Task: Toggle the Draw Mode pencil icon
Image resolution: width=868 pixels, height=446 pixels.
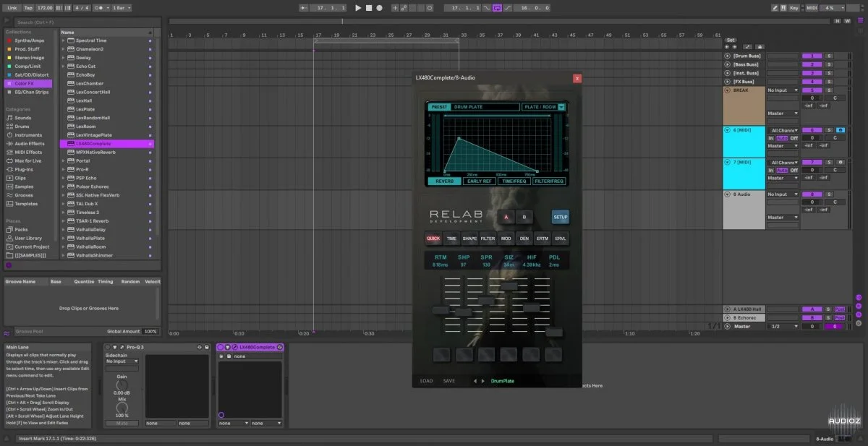Action: coord(775,7)
